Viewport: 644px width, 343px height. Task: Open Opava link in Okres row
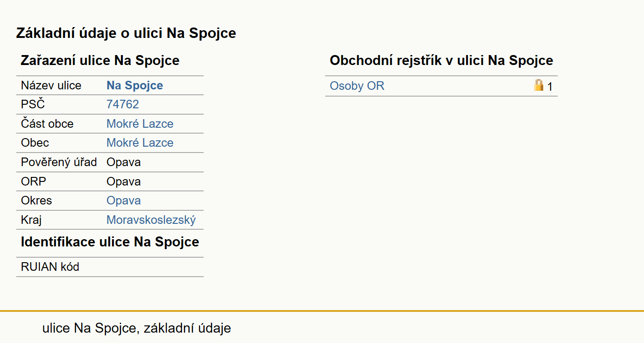(x=124, y=201)
